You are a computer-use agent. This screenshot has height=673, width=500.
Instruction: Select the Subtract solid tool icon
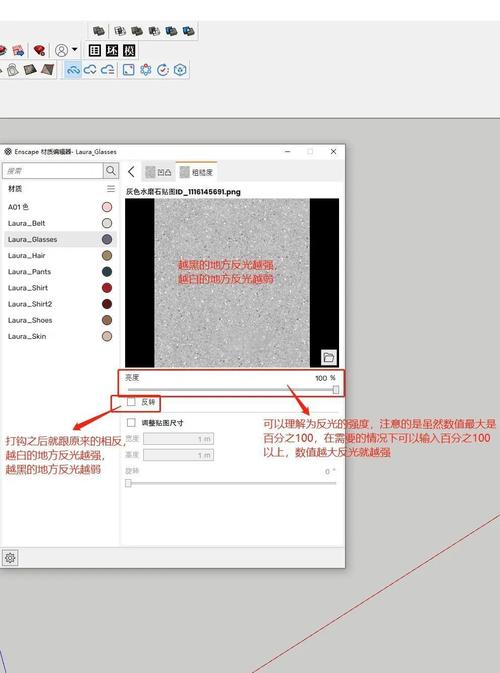coord(154,31)
